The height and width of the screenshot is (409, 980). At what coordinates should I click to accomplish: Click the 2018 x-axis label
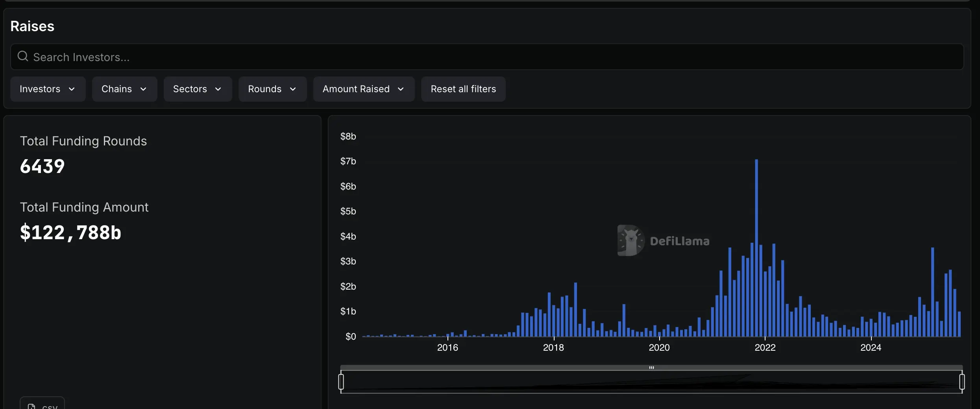click(553, 348)
